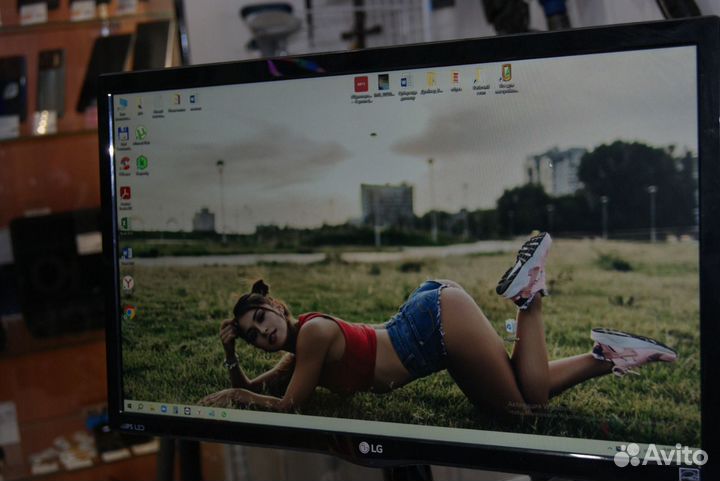Screen dimensions: 720x481
Task: Click the Windows Start button
Action: tap(129, 405)
